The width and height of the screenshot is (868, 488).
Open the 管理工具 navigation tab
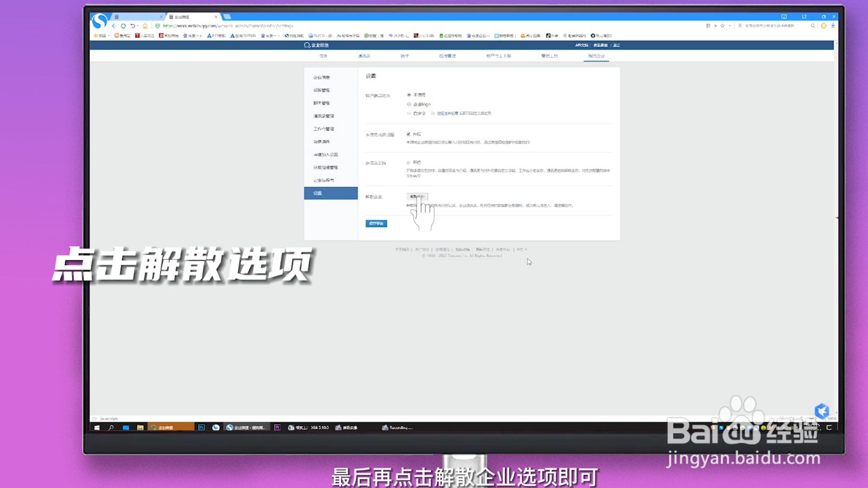click(x=549, y=56)
